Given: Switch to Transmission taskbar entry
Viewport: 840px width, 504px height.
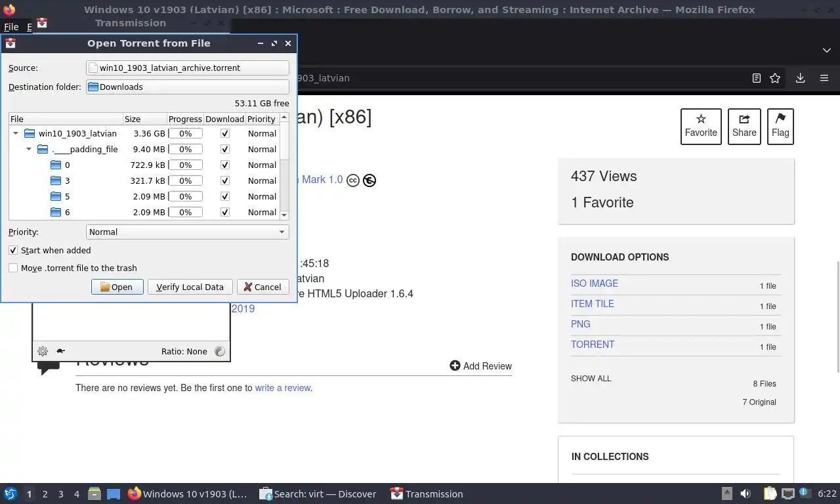Looking at the screenshot, I should pos(427,494).
